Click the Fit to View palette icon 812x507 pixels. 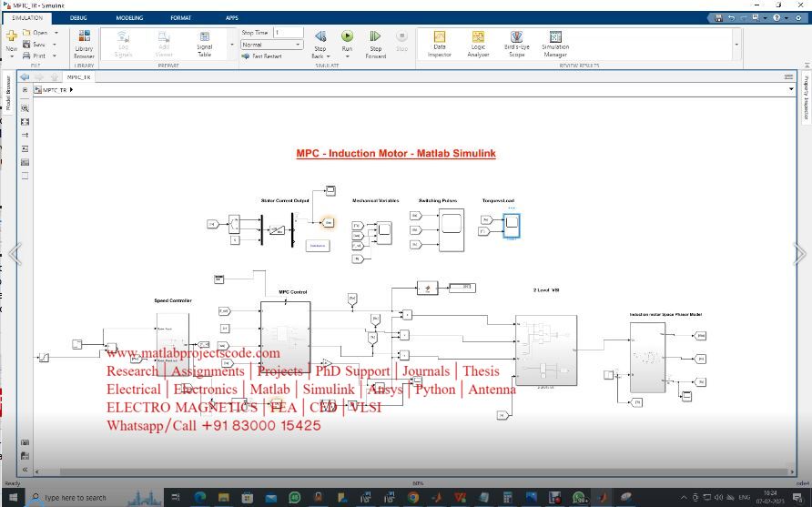coord(25,121)
